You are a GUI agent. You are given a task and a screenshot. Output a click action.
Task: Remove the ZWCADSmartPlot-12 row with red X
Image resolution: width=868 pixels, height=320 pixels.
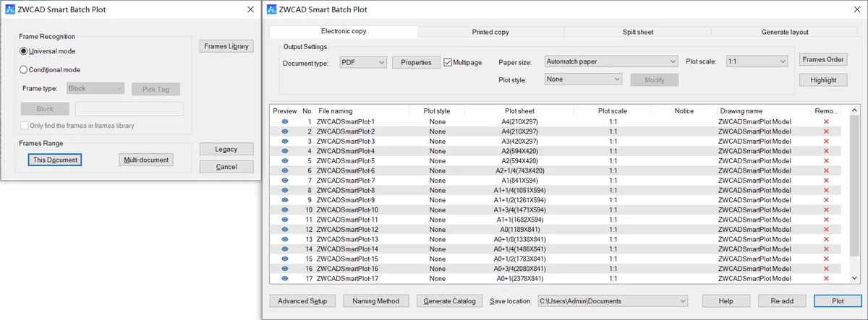pos(826,229)
